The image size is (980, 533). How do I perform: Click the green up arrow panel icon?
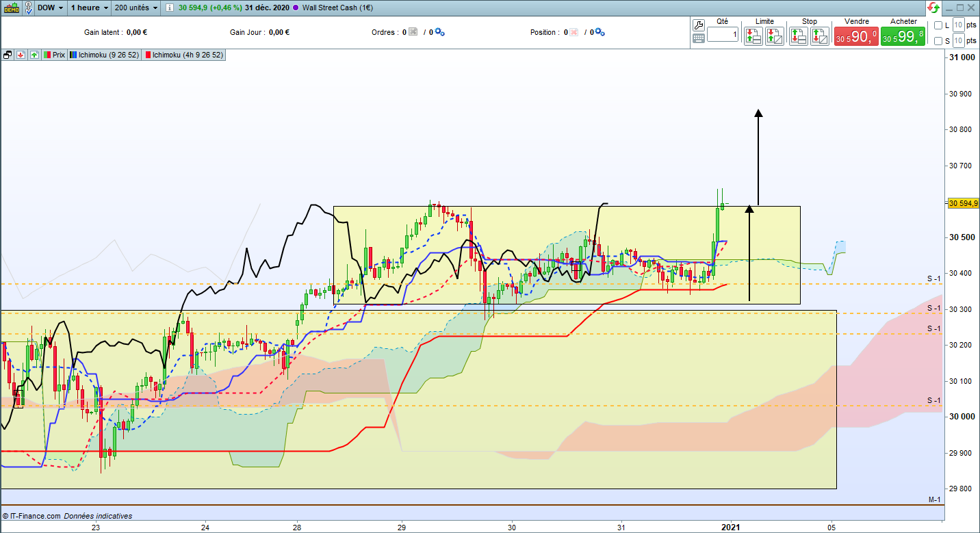[x=34, y=55]
